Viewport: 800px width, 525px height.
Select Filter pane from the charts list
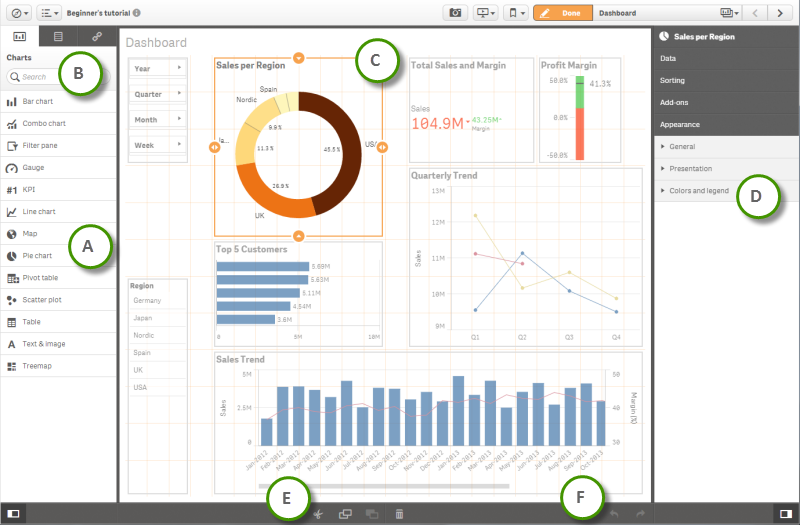[x=58, y=145]
